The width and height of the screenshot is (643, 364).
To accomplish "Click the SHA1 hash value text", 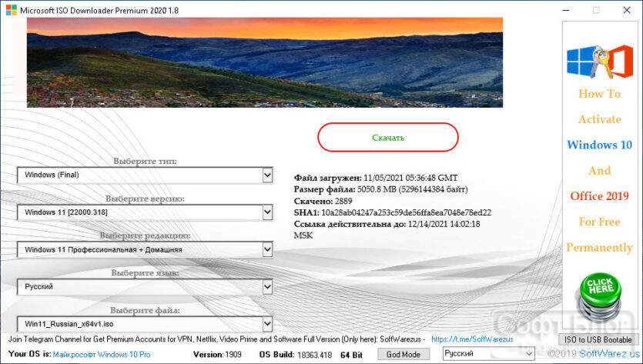I will coord(406,212).
